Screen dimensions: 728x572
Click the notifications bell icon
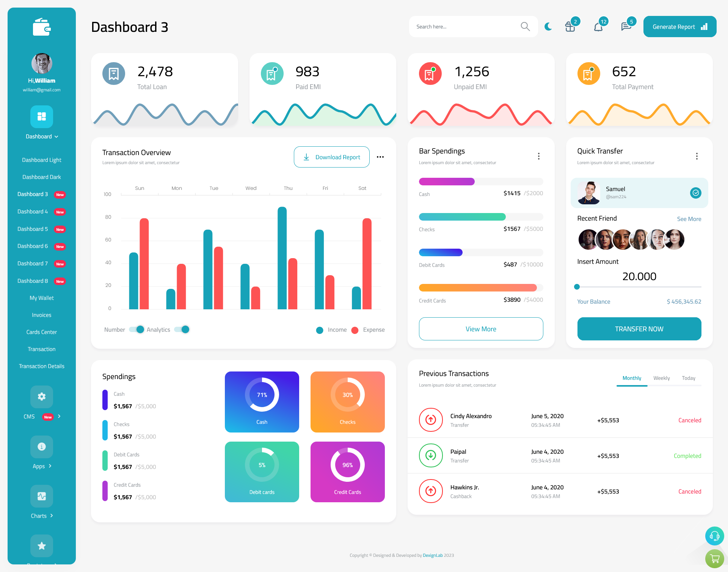[598, 25]
